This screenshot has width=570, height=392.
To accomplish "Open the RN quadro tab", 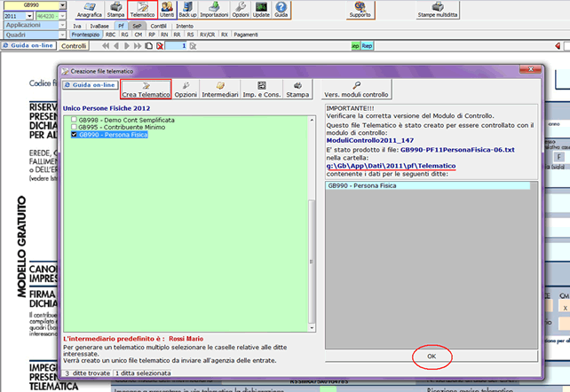I will (164, 35).
